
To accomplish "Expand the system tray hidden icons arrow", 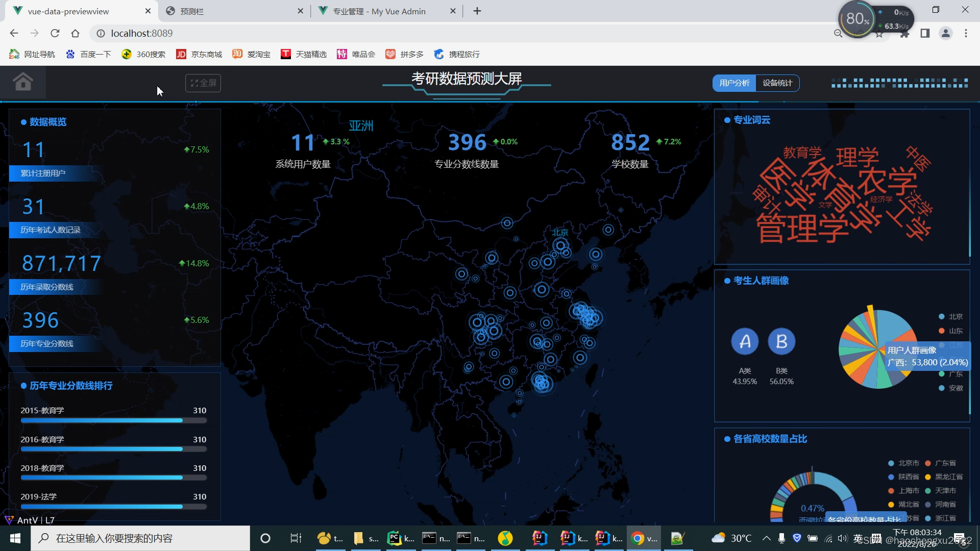I will tap(766, 538).
